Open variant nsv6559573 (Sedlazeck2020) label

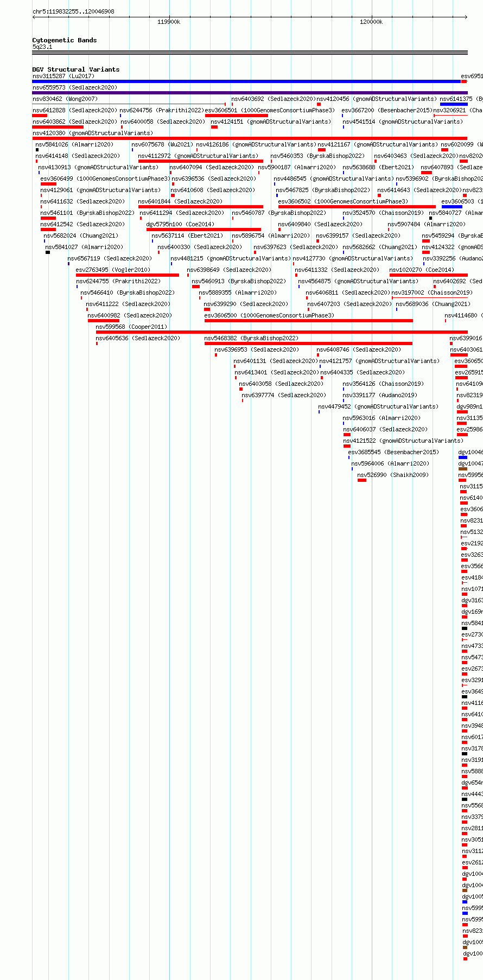click(x=75, y=87)
